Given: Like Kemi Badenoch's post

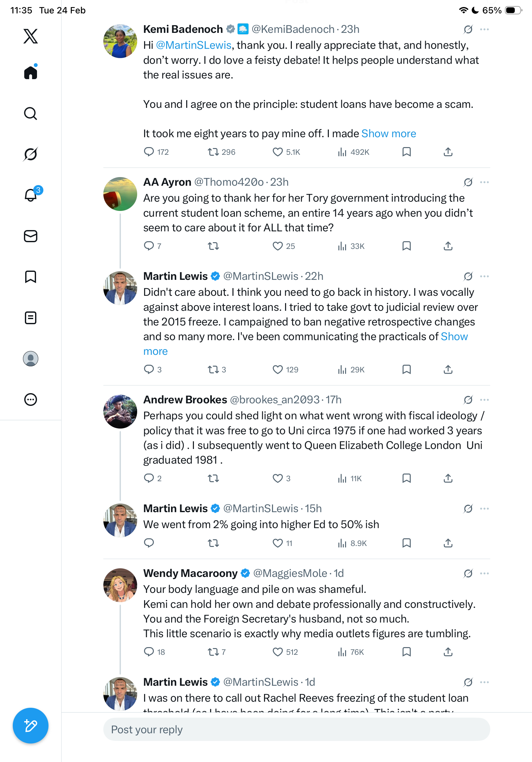Looking at the screenshot, I should (277, 152).
